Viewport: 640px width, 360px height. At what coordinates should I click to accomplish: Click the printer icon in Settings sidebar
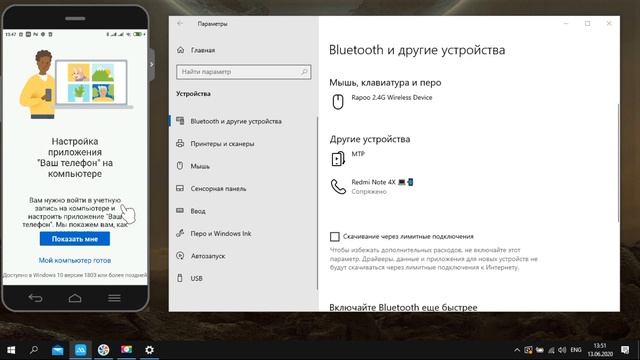click(180, 143)
